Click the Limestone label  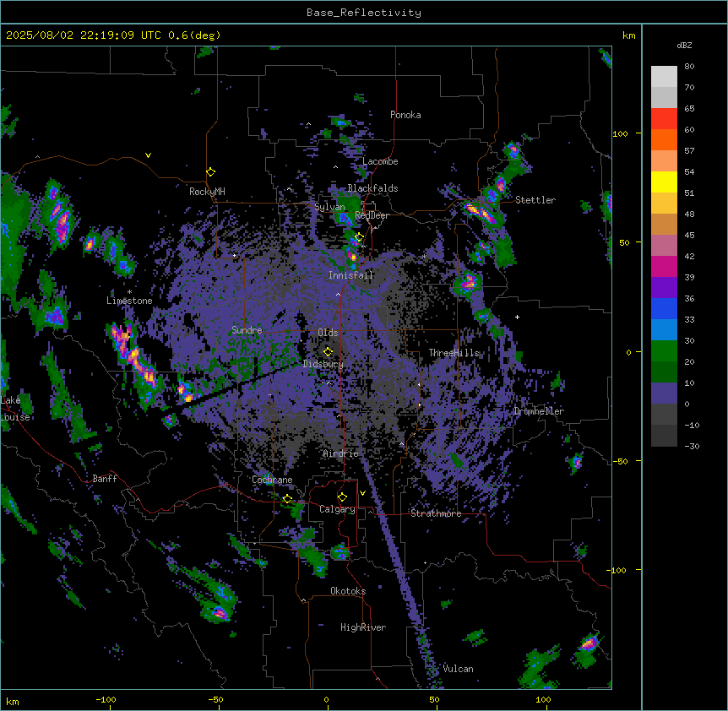129,301
